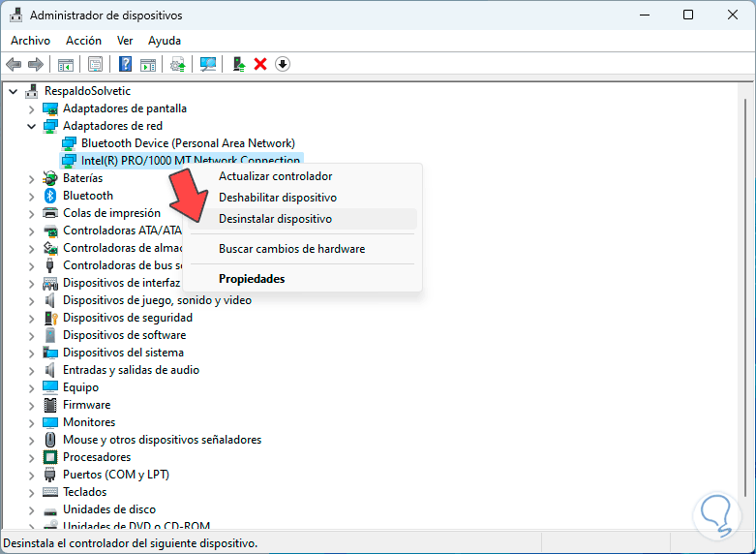756x554 pixels.
Task: Click the Back arrow toolbar icon
Action: tap(14, 64)
